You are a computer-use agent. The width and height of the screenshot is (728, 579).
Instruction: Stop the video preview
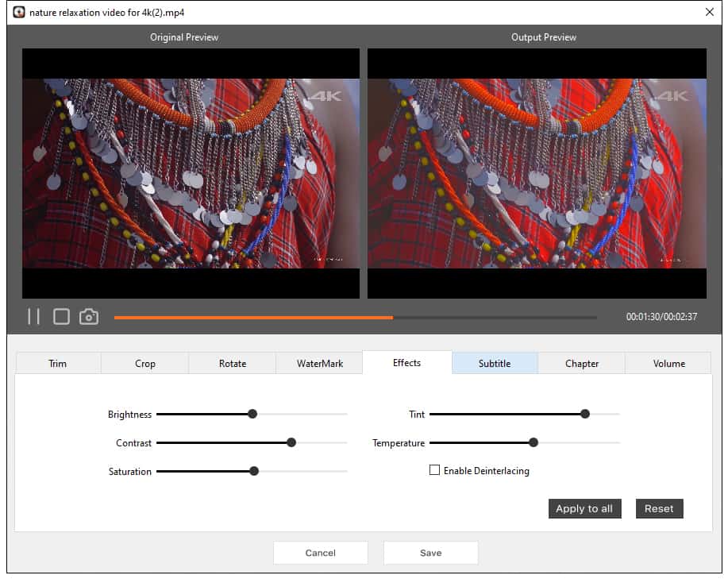coord(61,317)
